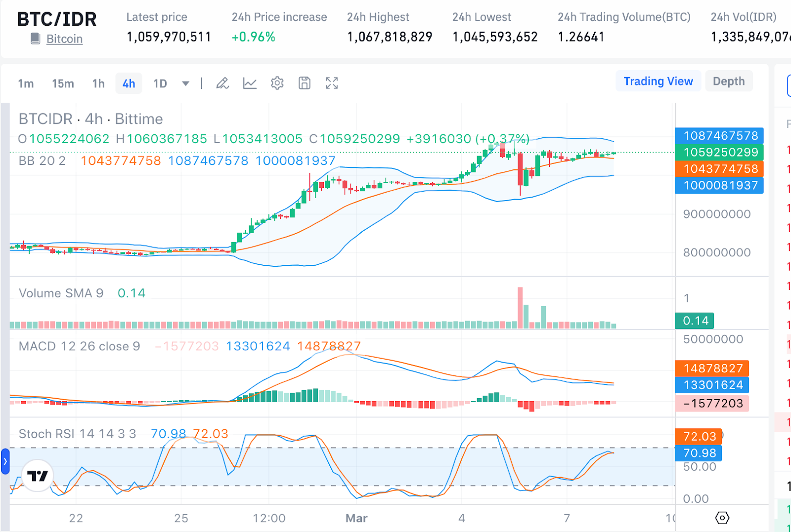Click the BTC/IDR pair title
Screen dimensions: 791x532
pyautogui.click(x=57, y=19)
